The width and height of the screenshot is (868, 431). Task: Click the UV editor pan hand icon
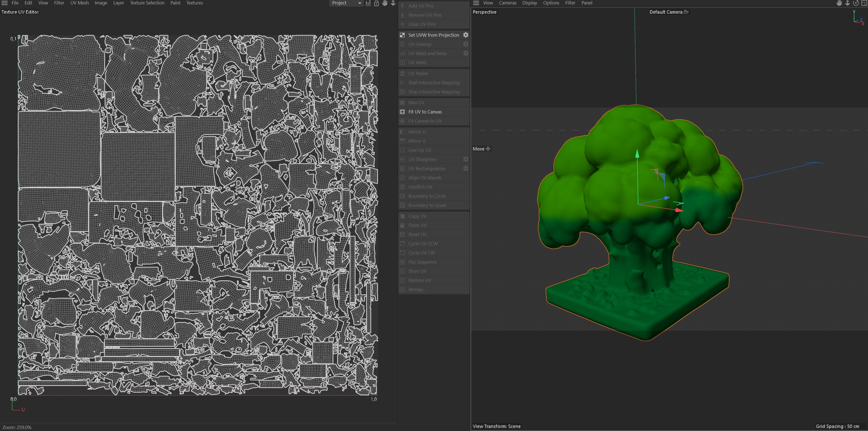(384, 3)
